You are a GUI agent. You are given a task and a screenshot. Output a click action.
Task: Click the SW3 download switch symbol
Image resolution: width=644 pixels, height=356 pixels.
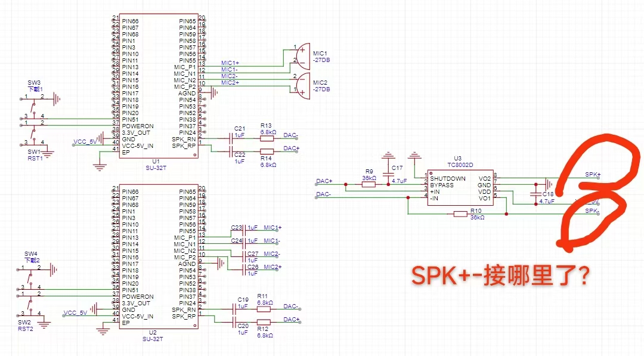34,107
